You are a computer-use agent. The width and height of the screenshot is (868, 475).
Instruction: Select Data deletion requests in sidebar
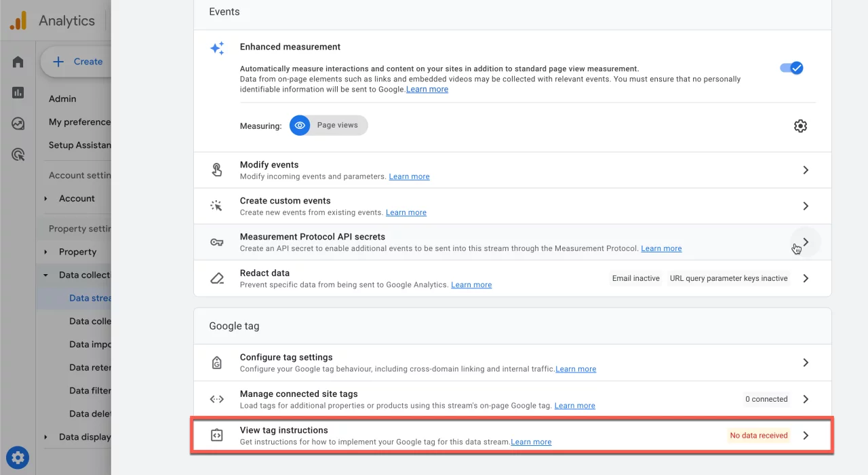point(90,413)
